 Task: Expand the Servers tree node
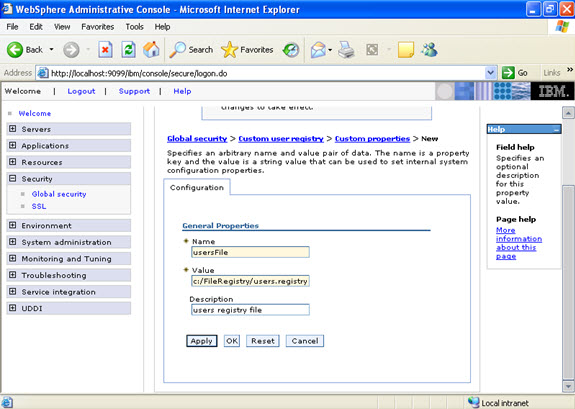[x=12, y=129]
